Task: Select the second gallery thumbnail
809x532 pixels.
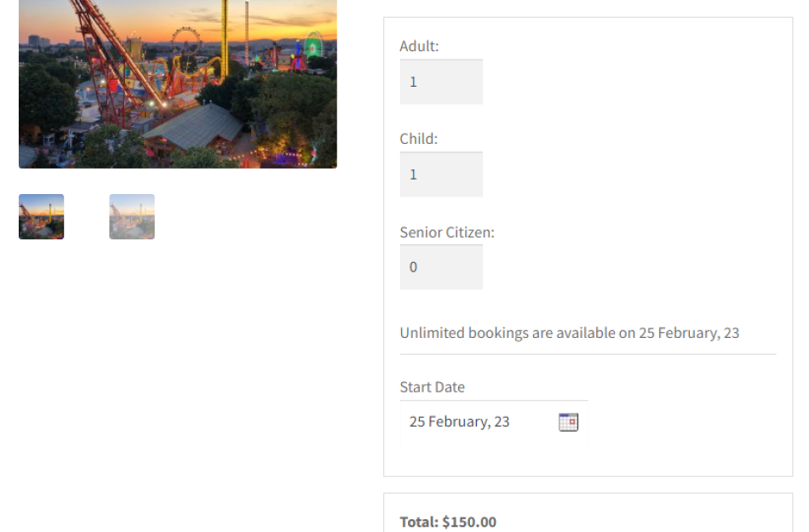Action: point(131,216)
